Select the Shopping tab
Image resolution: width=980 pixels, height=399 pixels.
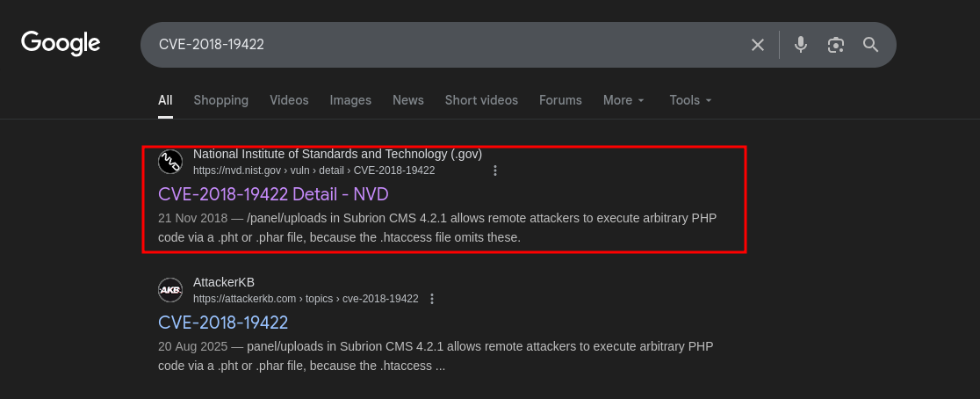220,100
